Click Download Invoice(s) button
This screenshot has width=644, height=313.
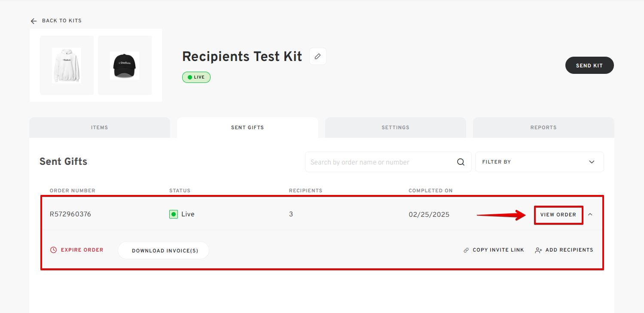click(x=163, y=250)
